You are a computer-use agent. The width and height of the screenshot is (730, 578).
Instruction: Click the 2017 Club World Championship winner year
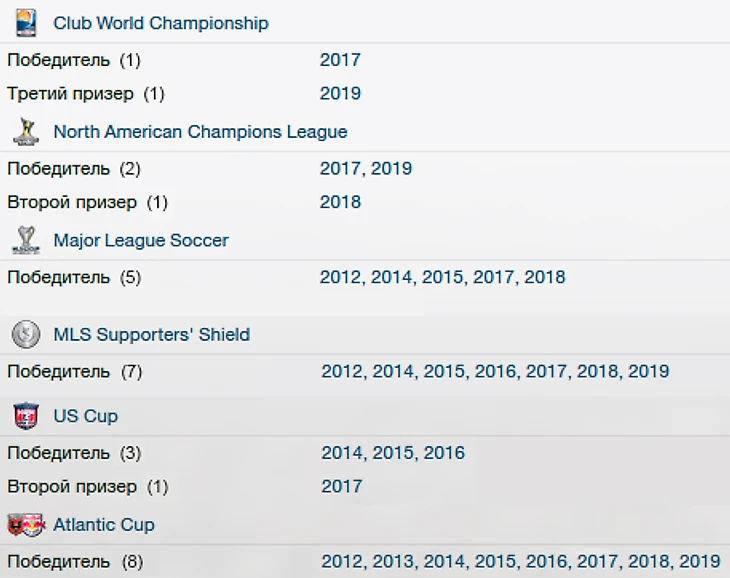click(340, 60)
